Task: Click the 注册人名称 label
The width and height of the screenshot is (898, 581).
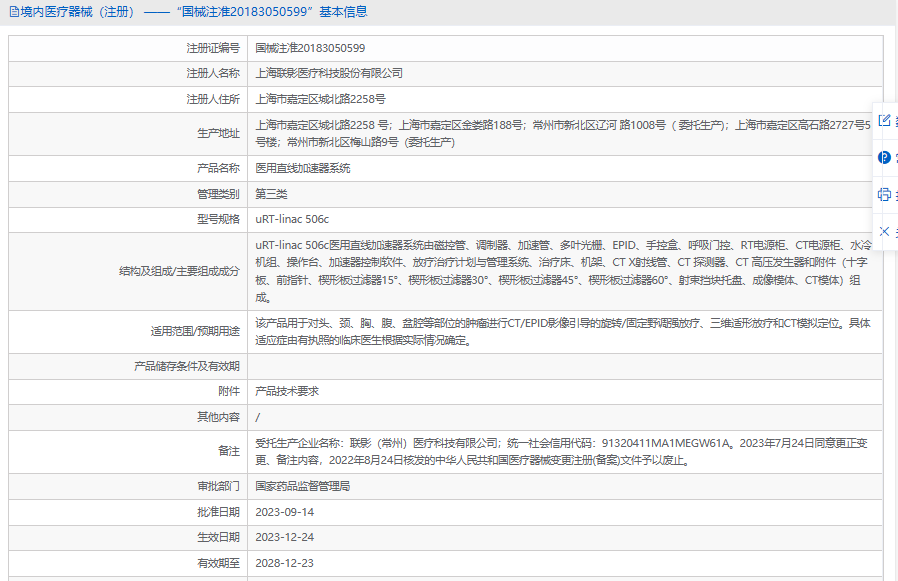Action: pos(213,73)
